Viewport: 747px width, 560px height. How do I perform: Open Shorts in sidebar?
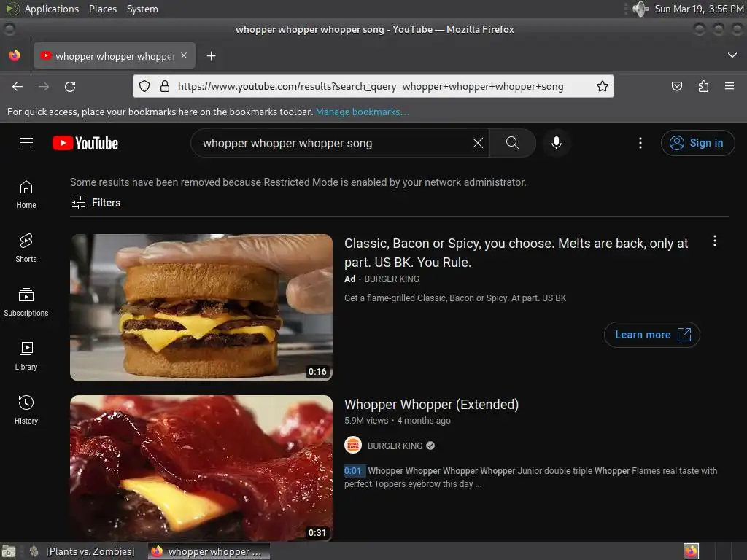click(26, 248)
